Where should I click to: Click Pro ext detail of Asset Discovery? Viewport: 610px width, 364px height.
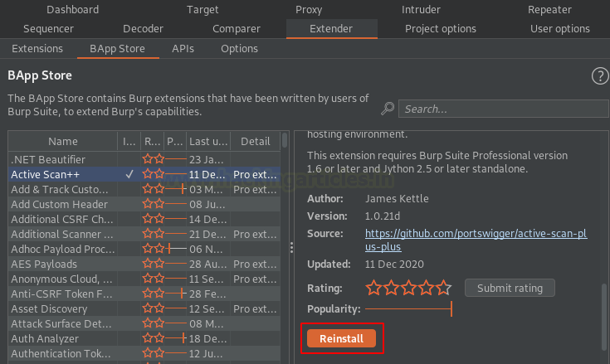[255, 308]
